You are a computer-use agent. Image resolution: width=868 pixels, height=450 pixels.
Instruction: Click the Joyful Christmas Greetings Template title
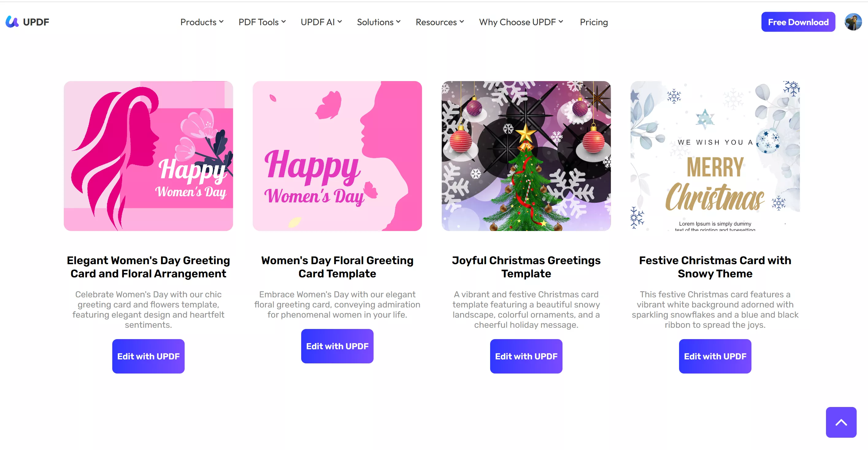pyautogui.click(x=526, y=267)
